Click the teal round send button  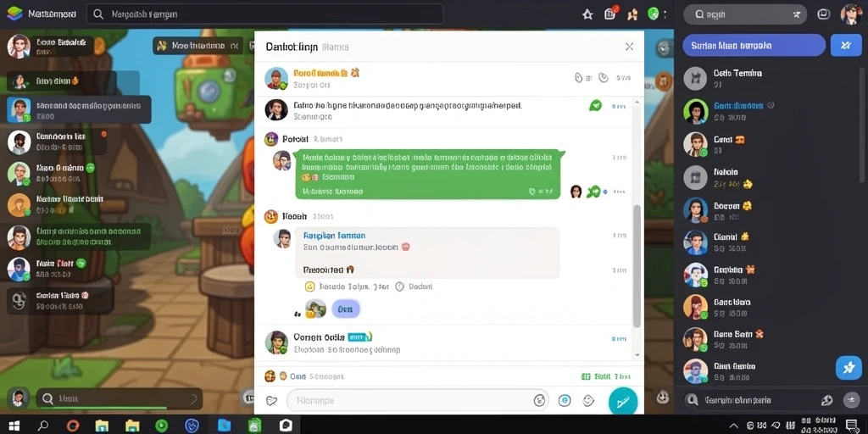pos(623,402)
